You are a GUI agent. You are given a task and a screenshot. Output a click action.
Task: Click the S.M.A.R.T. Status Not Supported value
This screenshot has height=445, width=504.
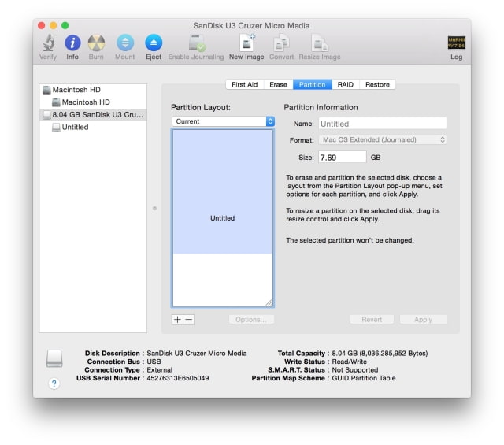click(x=355, y=369)
